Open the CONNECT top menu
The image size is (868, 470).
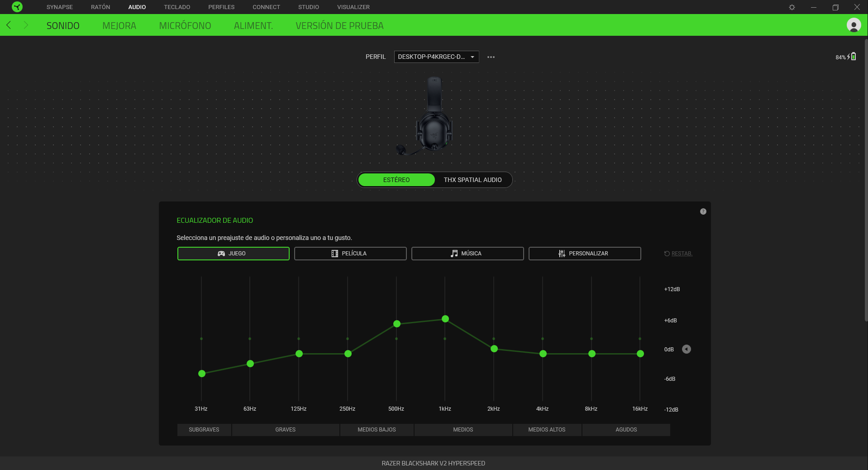pos(266,7)
